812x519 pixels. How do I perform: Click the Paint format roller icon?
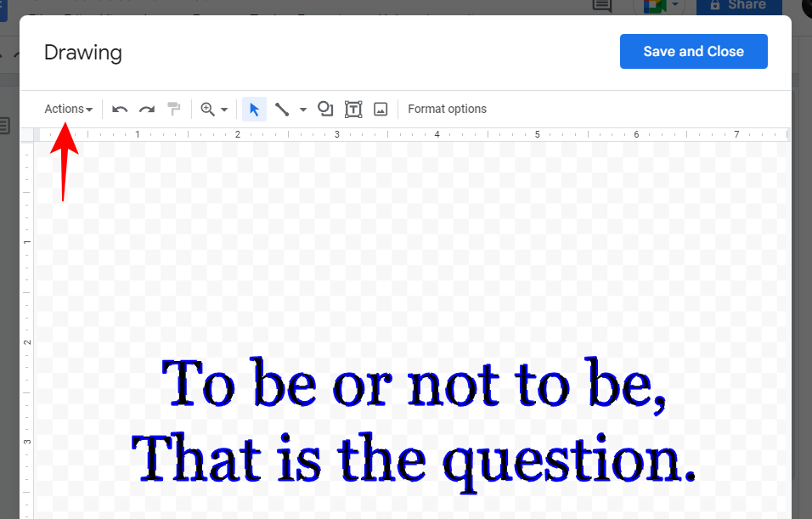[173, 109]
